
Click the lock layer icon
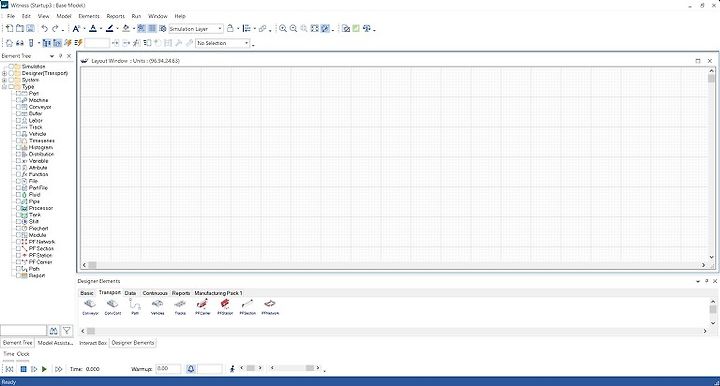coord(231,28)
